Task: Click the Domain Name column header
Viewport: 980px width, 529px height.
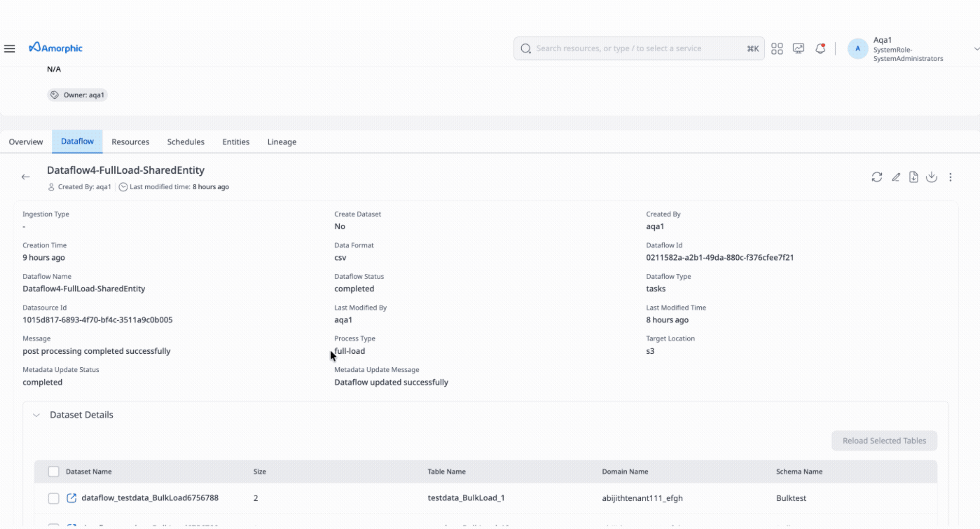Action: tap(625, 471)
